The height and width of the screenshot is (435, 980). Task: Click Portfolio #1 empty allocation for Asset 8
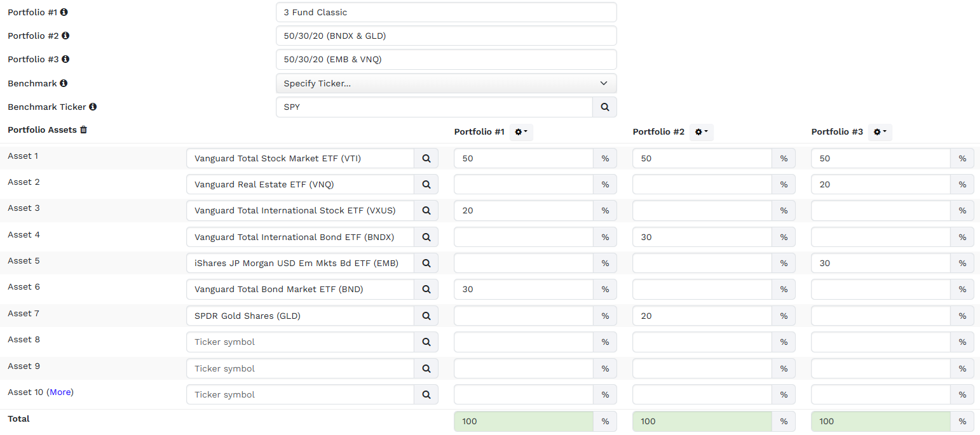[x=524, y=342]
